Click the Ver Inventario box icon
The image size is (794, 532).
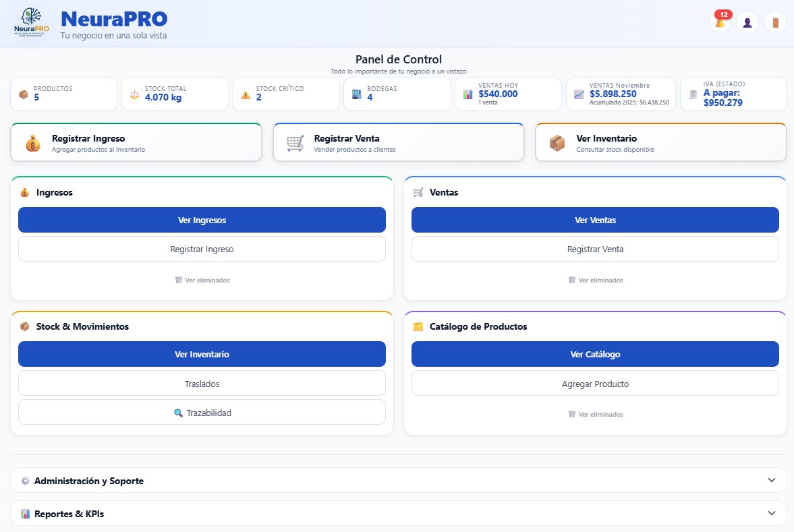[x=557, y=143]
